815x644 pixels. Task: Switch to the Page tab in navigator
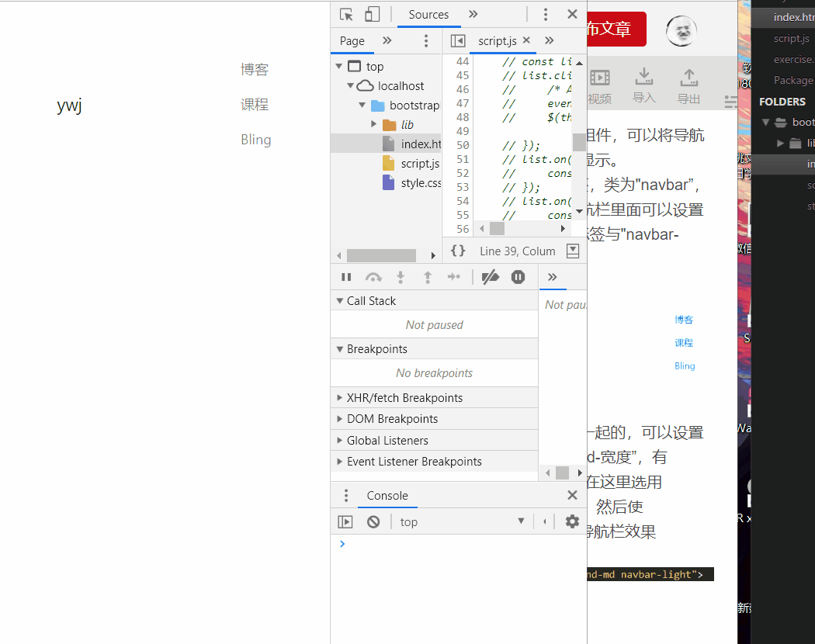click(352, 40)
